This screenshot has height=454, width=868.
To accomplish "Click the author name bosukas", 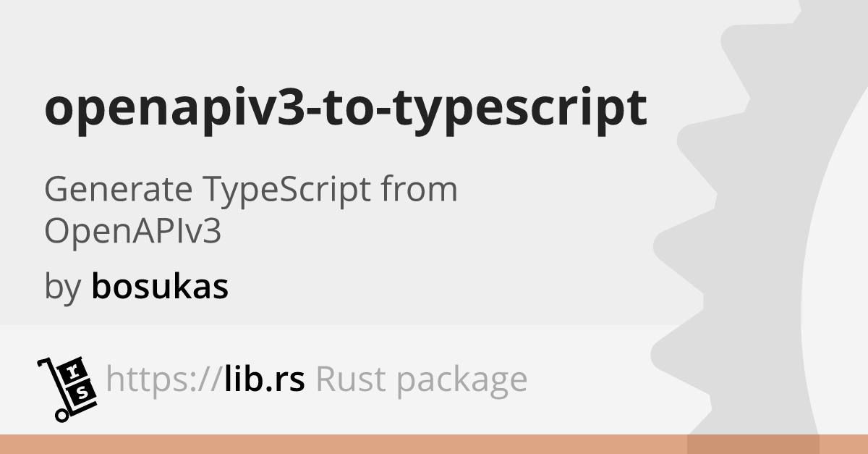I will pyautogui.click(x=160, y=287).
